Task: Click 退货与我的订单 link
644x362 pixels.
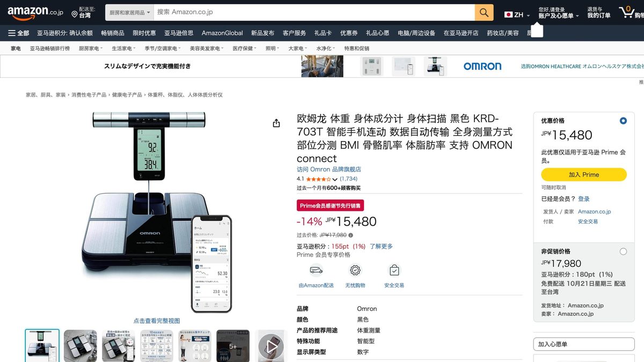Action: (599, 12)
